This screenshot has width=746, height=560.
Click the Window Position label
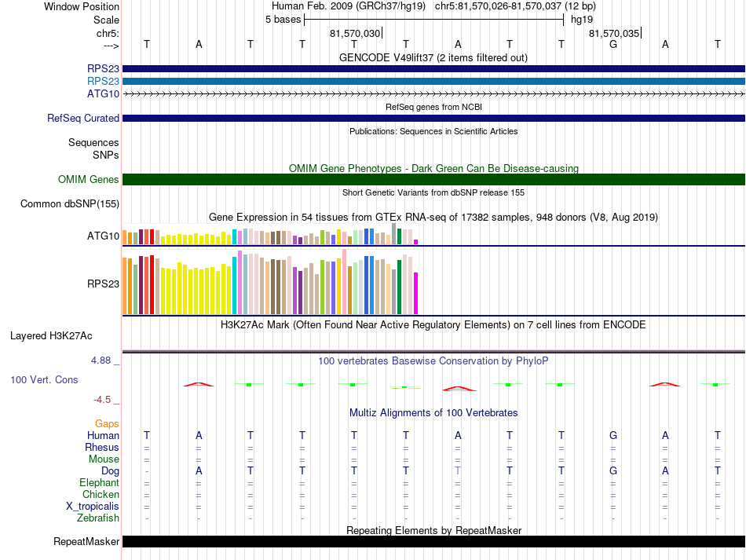pos(82,6)
